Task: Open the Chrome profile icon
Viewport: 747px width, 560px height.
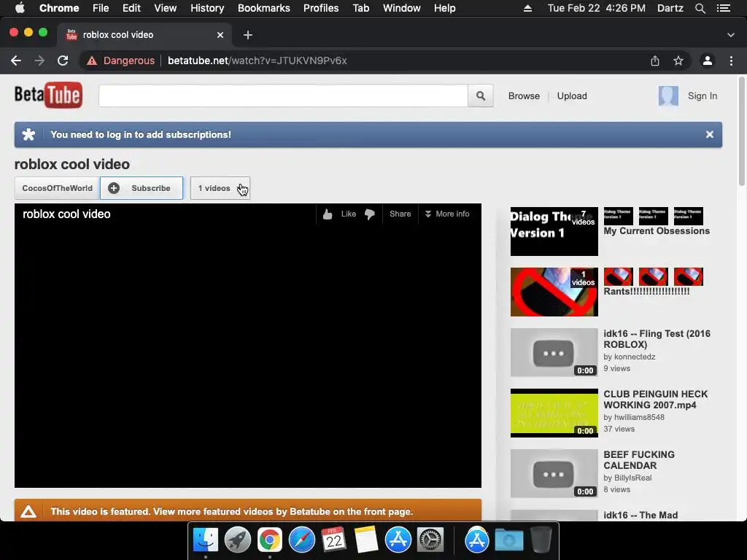Action: coord(708,61)
